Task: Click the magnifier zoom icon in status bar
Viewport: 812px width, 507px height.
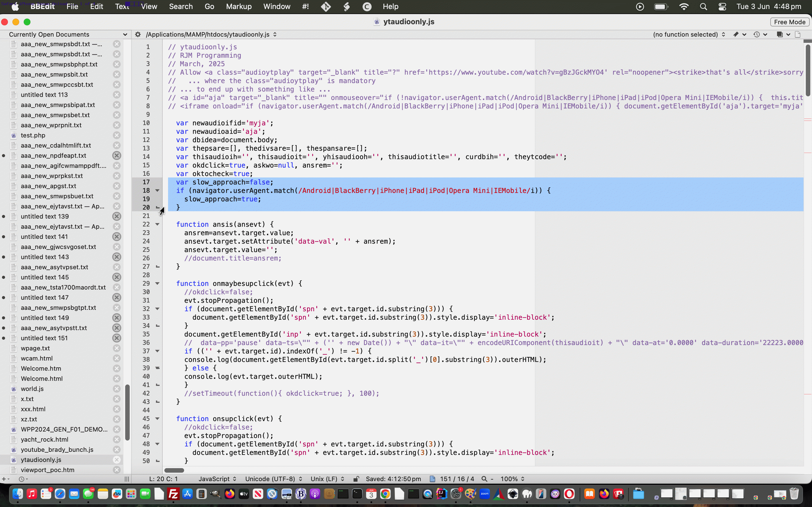Action: (x=484, y=479)
